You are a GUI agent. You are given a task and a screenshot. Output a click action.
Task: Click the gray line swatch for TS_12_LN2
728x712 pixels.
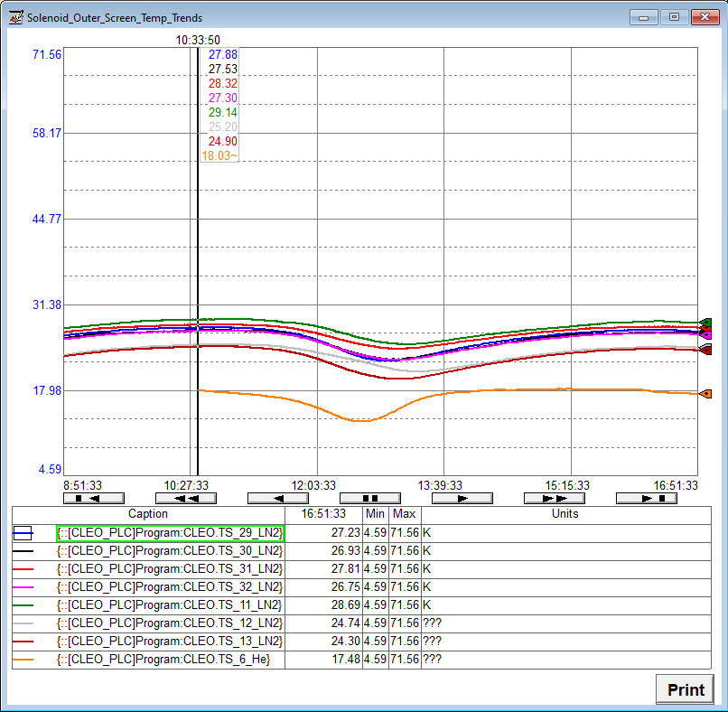23,623
